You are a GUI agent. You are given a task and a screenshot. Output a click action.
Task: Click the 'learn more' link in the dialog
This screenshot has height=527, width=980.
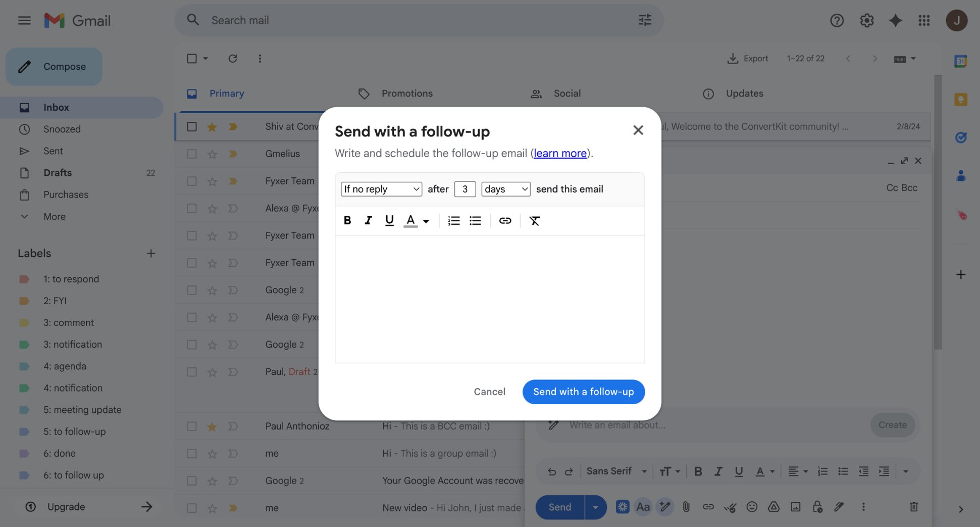(x=559, y=153)
